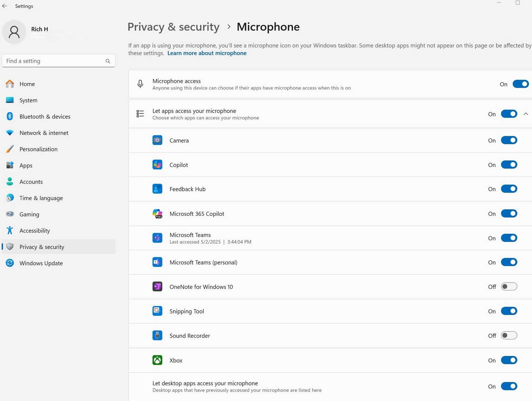Select Accounts in the sidebar
Viewport: 532px width, 401px height.
click(31, 182)
